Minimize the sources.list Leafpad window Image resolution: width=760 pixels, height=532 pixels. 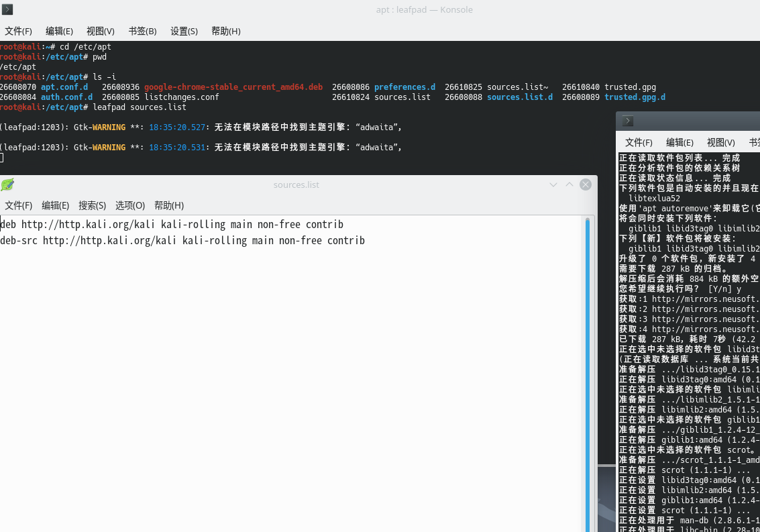(x=553, y=184)
